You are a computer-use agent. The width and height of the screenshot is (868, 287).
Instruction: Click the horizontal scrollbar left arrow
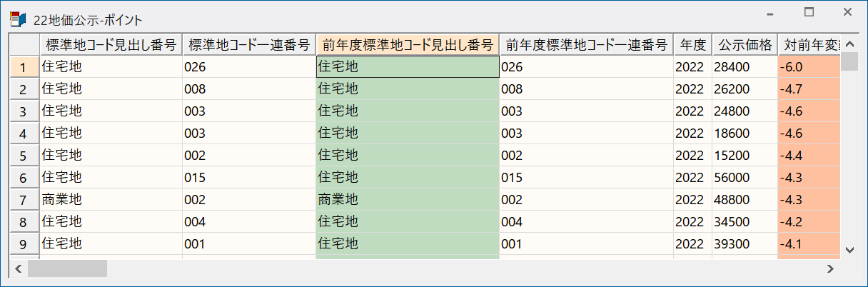18,269
